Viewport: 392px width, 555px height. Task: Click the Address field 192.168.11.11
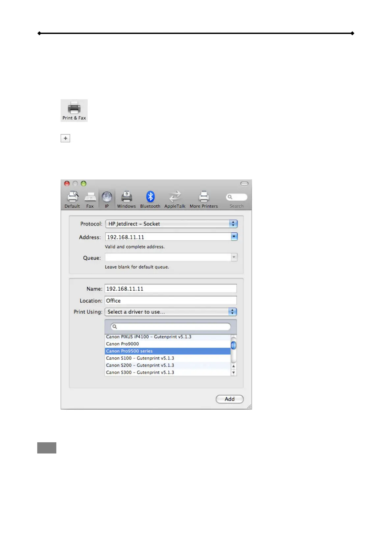[x=168, y=237]
